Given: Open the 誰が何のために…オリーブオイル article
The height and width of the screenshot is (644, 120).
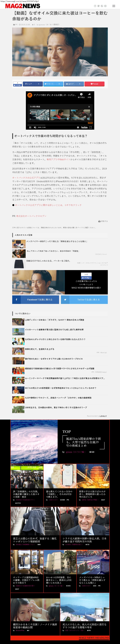Looking at the screenshot, I should 54,359.
